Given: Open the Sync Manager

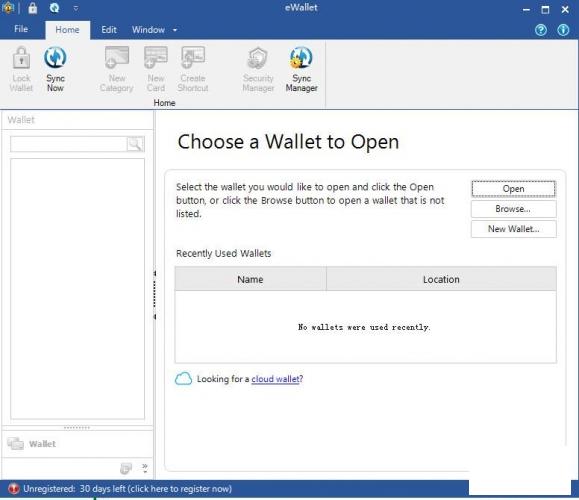Looking at the screenshot, I should coord(301,69).
